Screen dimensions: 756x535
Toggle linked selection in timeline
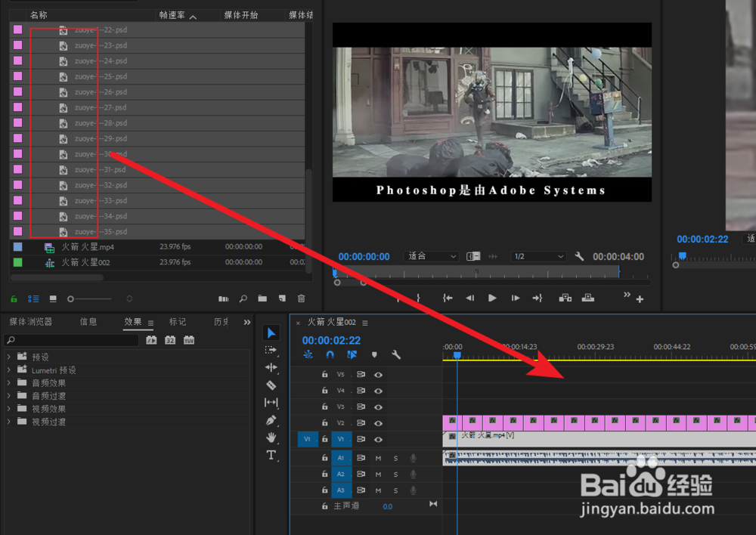(x=352, y=354)
